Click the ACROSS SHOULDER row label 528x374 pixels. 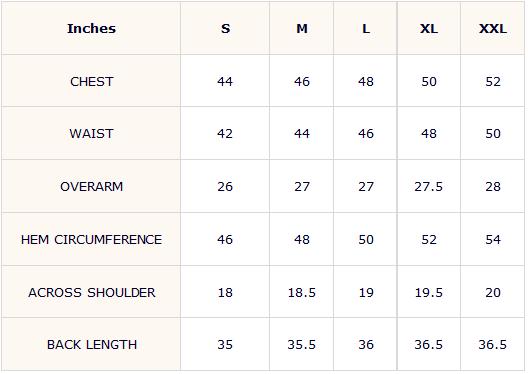[x=92, y=293]
